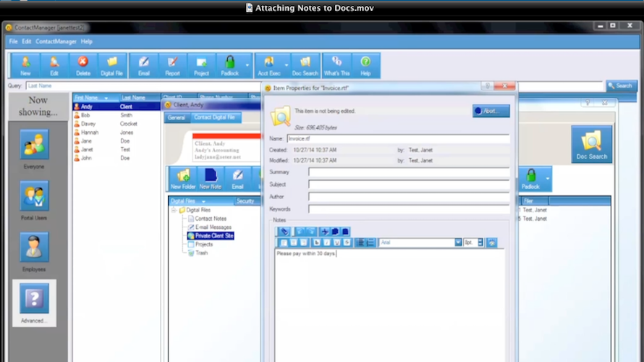Click Email icon in client window toolbar

click(x=237, y=179)
